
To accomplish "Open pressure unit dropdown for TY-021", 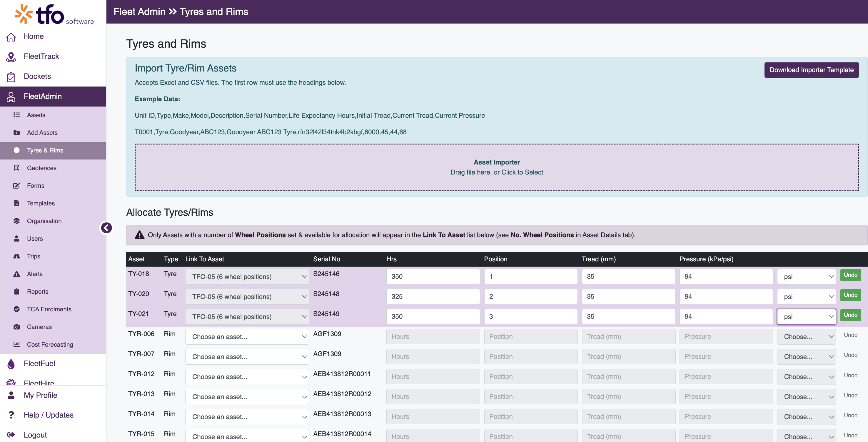I will point(806,317).
